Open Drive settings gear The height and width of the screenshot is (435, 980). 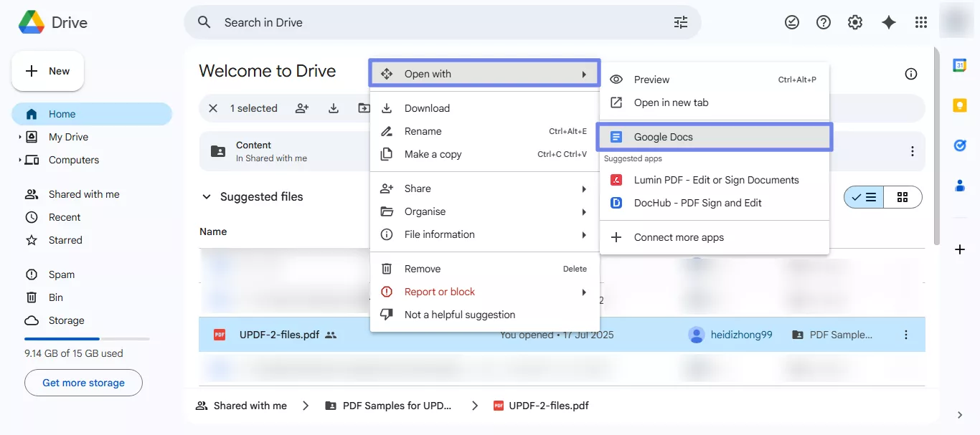(x=855, y=22)
